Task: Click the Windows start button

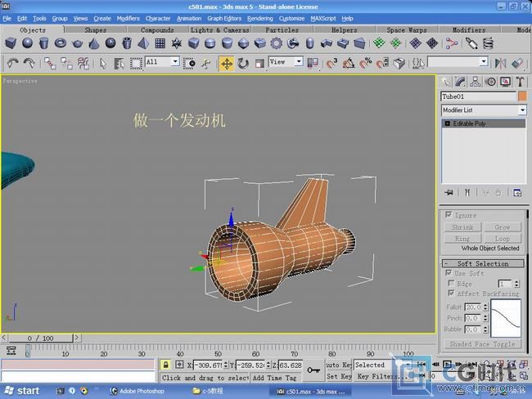Action: pyautogui.click(x=22, y=391)
